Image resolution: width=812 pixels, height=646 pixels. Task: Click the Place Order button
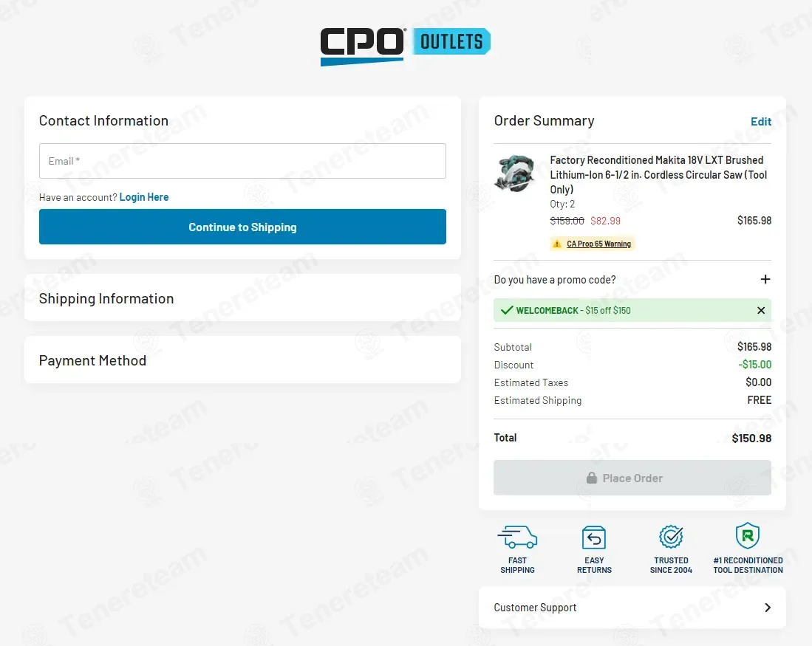click(x=632, y=478)
